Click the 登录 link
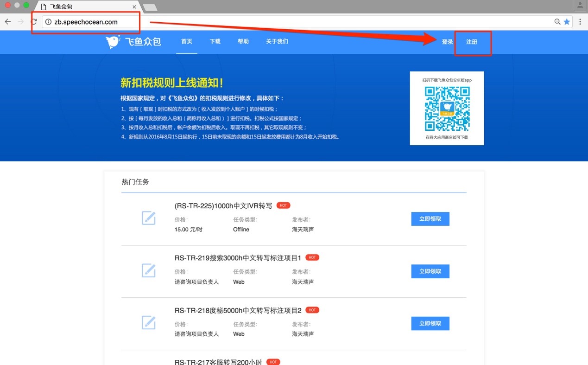This screenshot has width=588, height=365. (x=447, y=42)
